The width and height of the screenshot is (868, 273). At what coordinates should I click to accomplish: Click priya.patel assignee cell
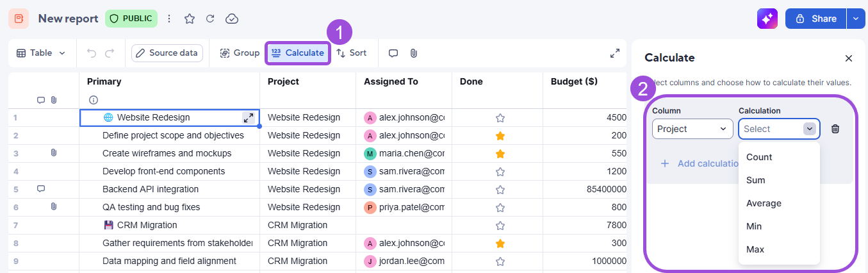[404, 208]
